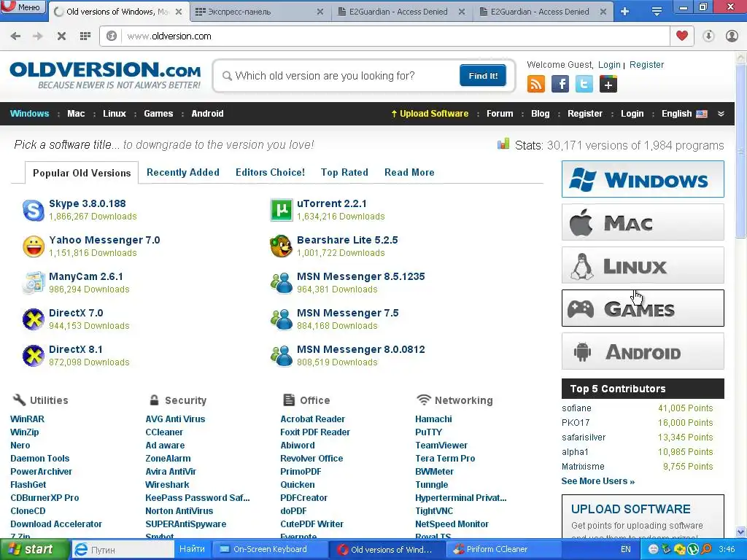This screenshot has width=747, height=560.
Task: Open the Acrobat Reader link
Action: tap(312, 419)
